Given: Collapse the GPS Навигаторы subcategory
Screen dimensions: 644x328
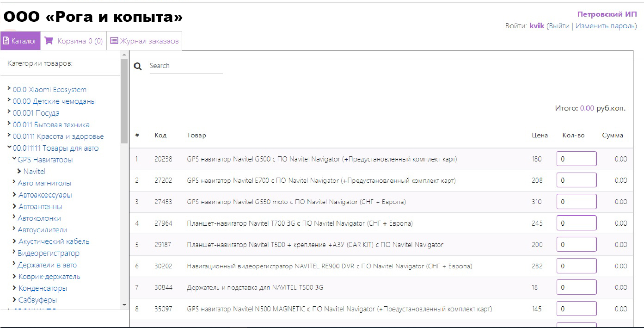Looking at the screenshot, I should click(x=14, y=160).
